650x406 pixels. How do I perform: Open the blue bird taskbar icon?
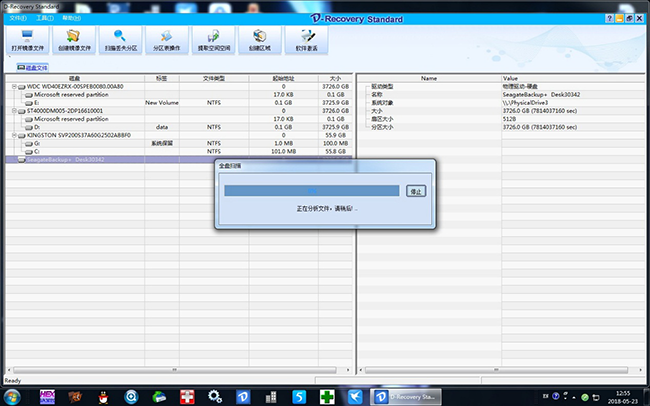[x=355, y=397]
